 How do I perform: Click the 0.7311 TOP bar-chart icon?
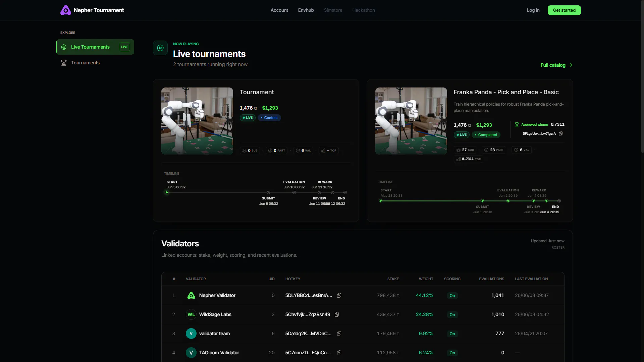pos(459,159)
